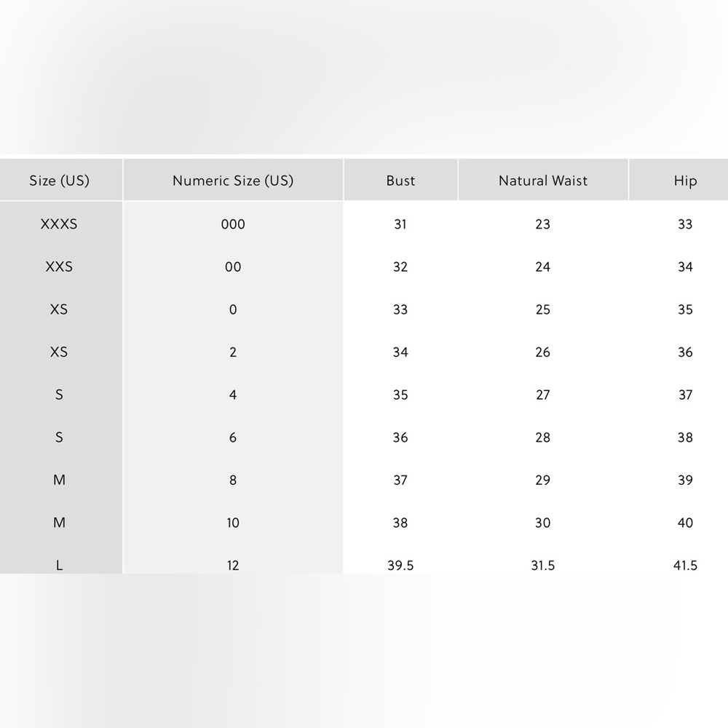Click numeric size 12 cell
Image resolution: width=728 pixels, height=728 pixels.
[x=233, y=565]
